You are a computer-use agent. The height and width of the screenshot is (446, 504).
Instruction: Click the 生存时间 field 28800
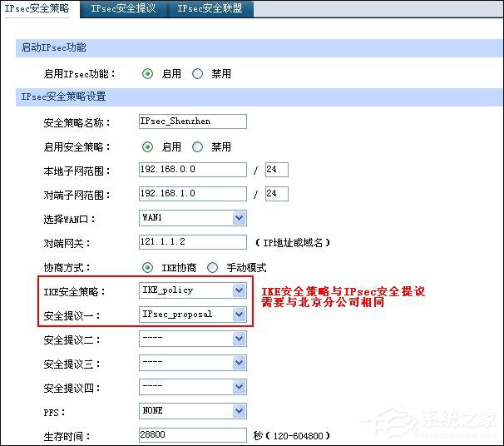coord(193,435)
